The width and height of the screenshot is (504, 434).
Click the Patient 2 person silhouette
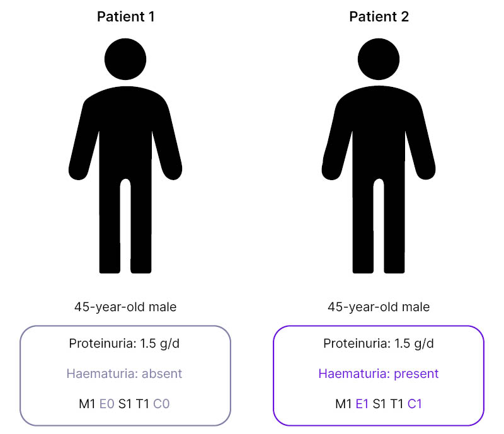click(x=379, y=157)
